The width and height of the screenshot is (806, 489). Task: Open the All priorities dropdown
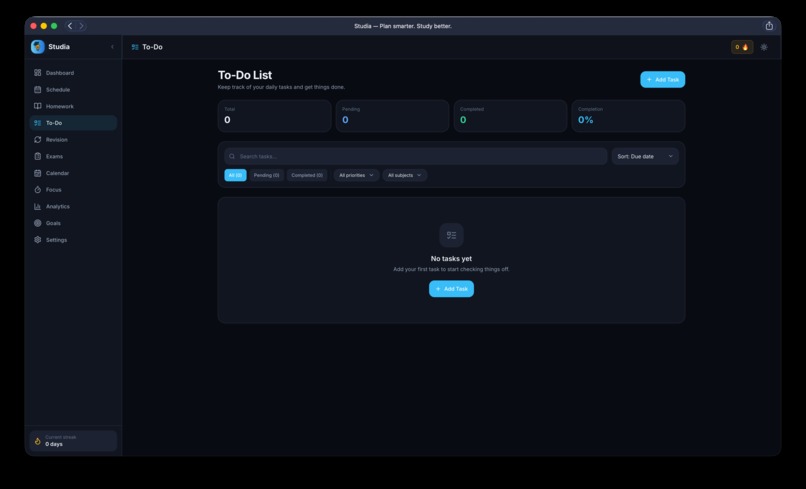(356, 175)
